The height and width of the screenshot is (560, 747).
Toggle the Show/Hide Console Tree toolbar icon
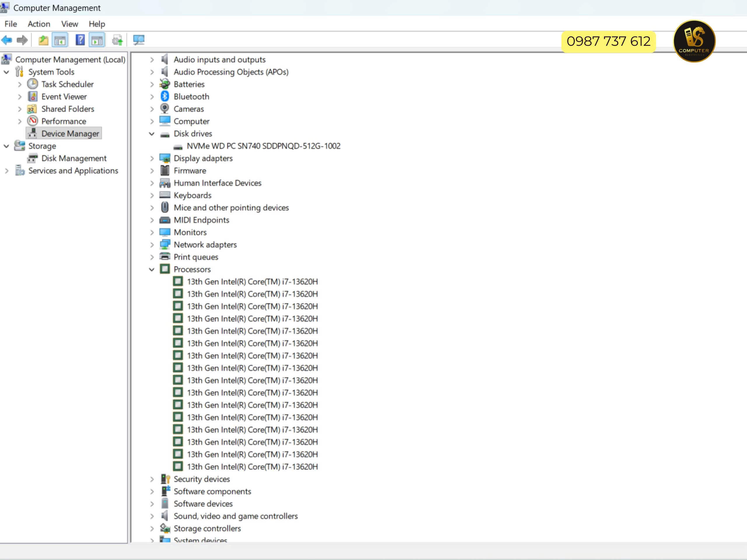pos(60,40)
